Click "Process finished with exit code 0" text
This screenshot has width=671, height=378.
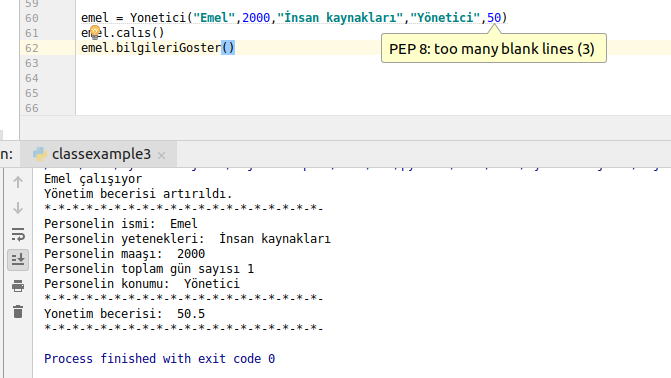(x=160, y=359)
